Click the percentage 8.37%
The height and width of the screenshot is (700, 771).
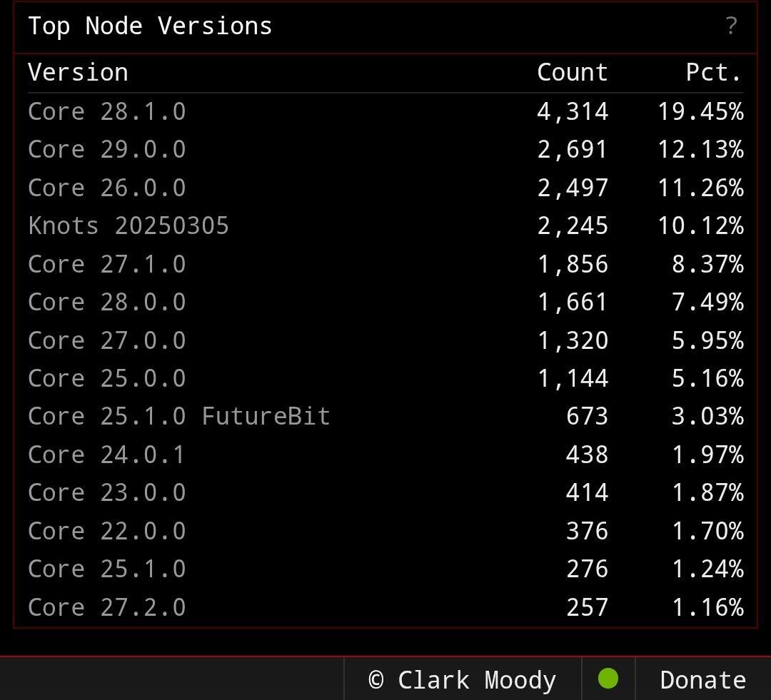point(707,264)
